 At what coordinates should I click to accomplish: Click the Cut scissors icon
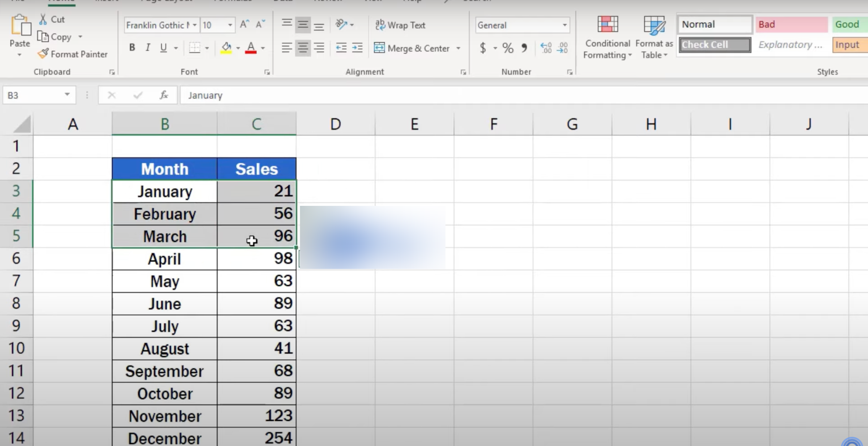43,19
